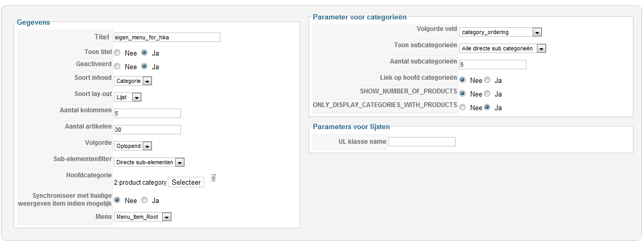Click the Aantal artikelen input box
The image size is (644, 244).
(147, 130)
